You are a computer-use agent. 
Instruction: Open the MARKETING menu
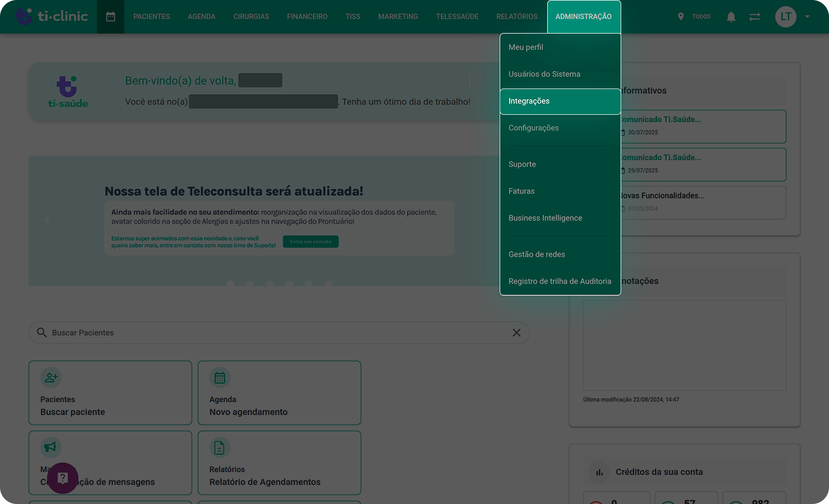tap(398, 17)
